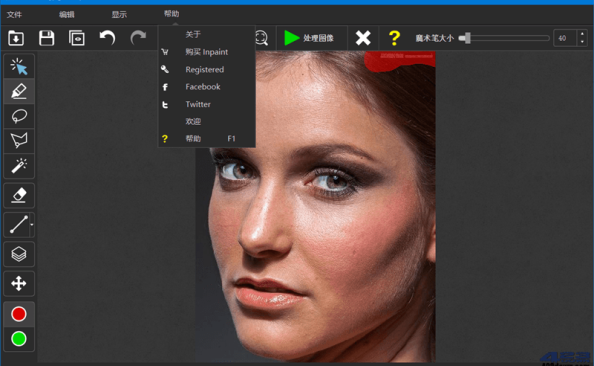Expand the line tool options arrow
594x366 pixels.
tap(32, 225)
